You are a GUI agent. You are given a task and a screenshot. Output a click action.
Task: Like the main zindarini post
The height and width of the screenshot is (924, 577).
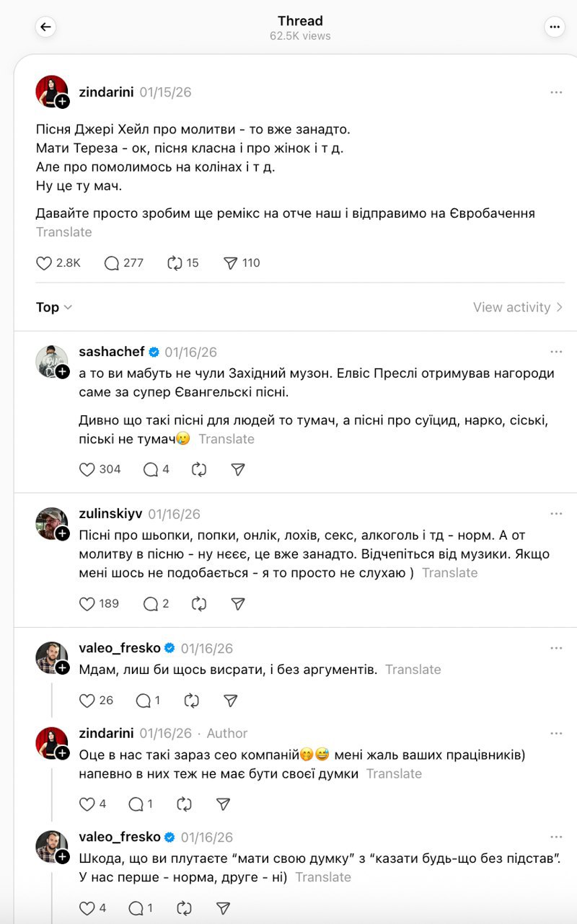coord(45,263)
